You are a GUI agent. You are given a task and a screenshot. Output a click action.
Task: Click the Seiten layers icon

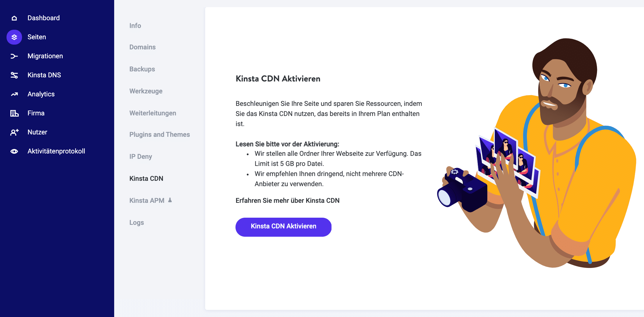pos(14,37)
